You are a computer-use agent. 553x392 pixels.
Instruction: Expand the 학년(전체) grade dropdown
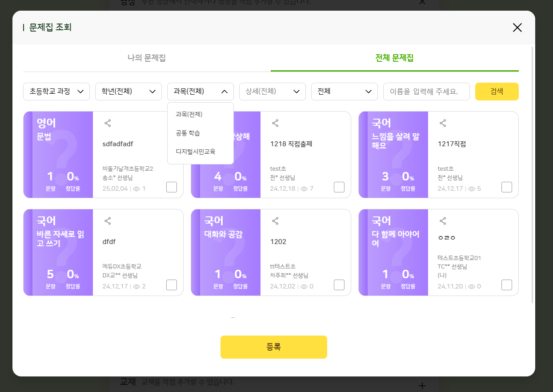pos(128,92)
